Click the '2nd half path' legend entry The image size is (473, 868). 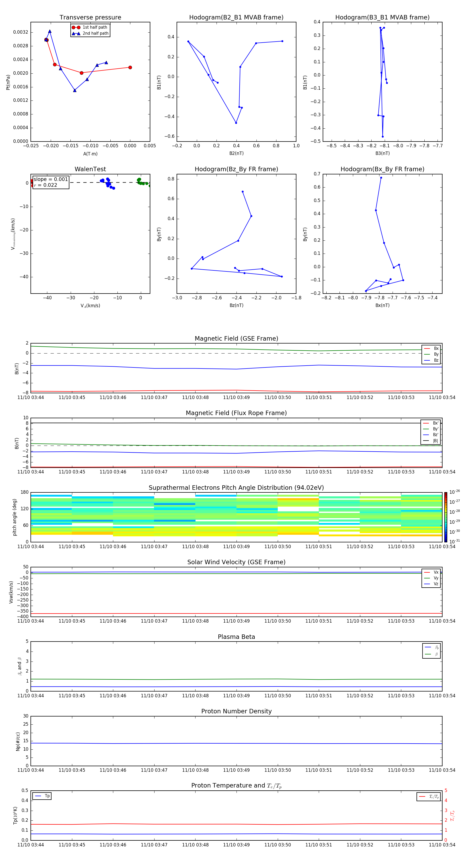pyautogui.click(x=90, y=33)
